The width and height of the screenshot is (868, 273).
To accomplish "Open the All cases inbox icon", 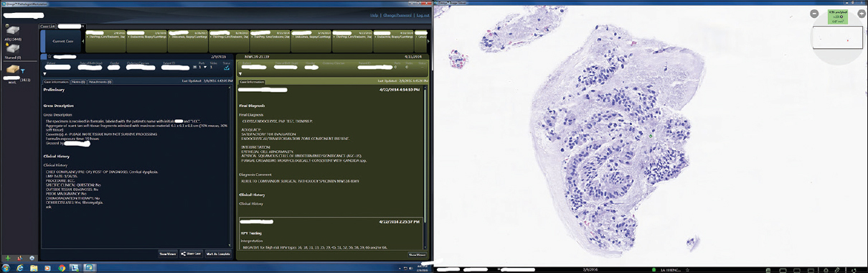I will point(12,29).
